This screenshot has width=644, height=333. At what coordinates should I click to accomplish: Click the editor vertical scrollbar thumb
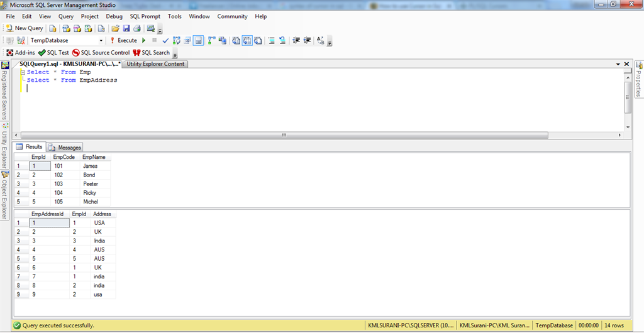click(x=627, y=97)
